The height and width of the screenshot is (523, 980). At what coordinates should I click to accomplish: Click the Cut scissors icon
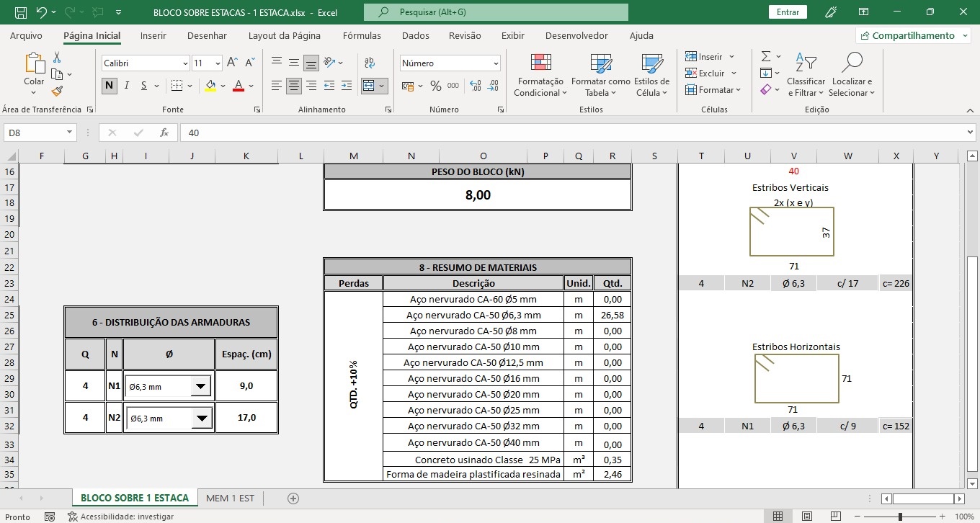click(x=57, y=58)
